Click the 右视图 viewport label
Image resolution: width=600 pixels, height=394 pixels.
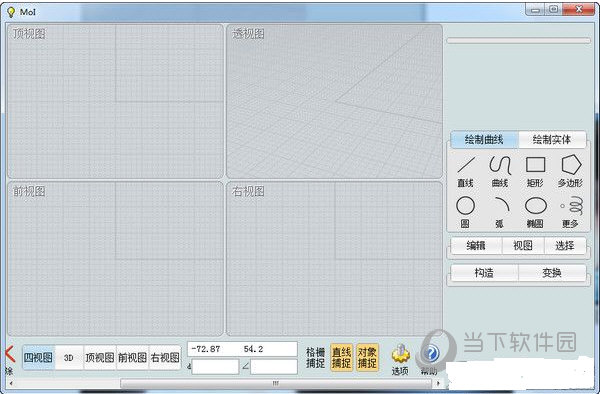point(248,191)
